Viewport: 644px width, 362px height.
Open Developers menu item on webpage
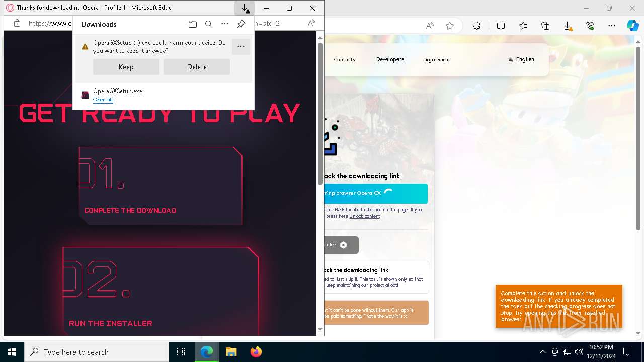point(390,59)
